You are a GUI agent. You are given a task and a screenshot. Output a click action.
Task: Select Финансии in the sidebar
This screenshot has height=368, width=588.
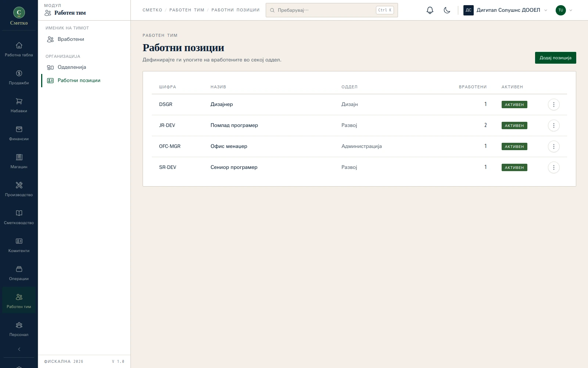click(19, 134)
